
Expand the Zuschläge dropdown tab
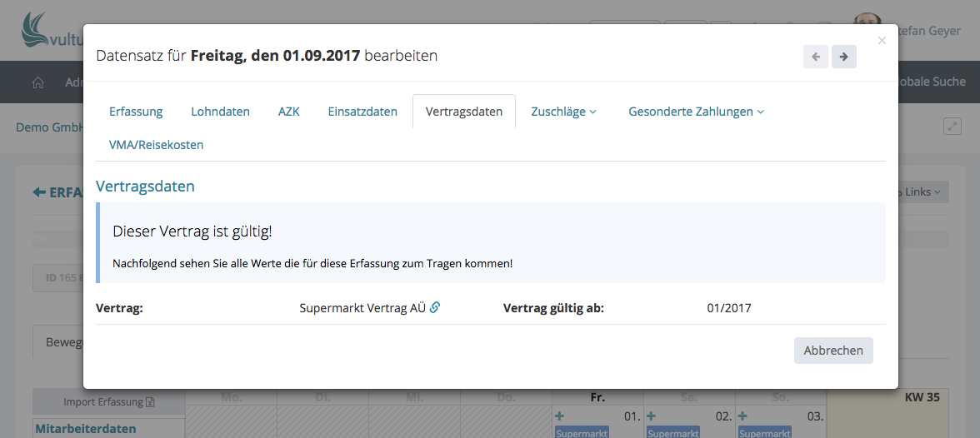(563, 112)
